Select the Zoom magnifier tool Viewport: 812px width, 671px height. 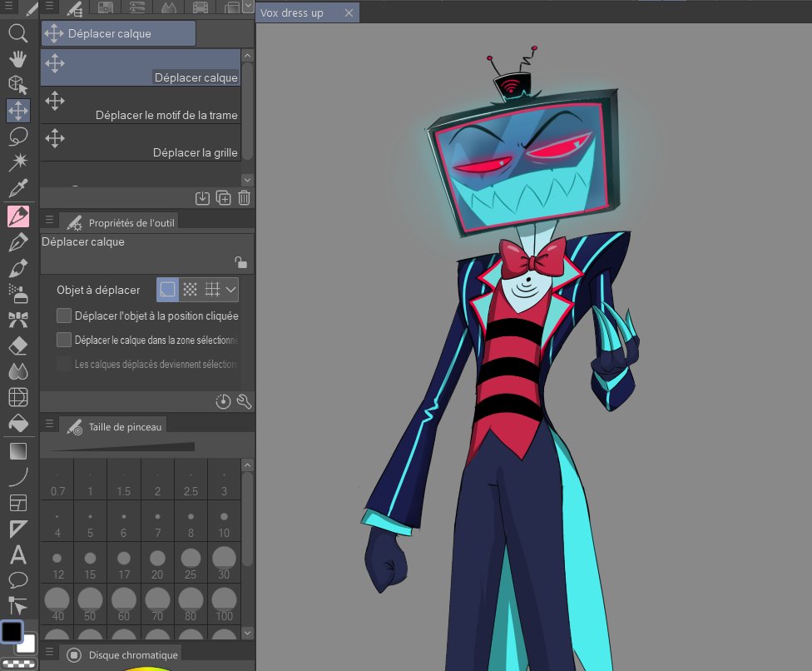click(x=18, y=33)
